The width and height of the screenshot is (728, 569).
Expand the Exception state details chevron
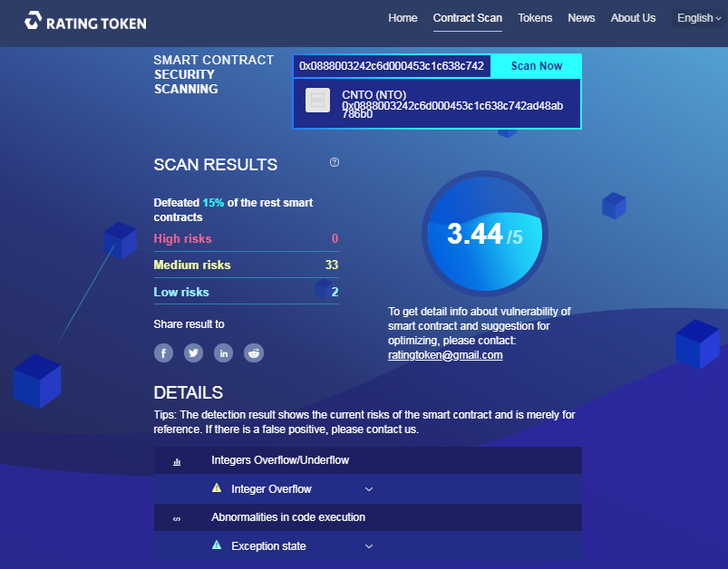coord(369,546)
